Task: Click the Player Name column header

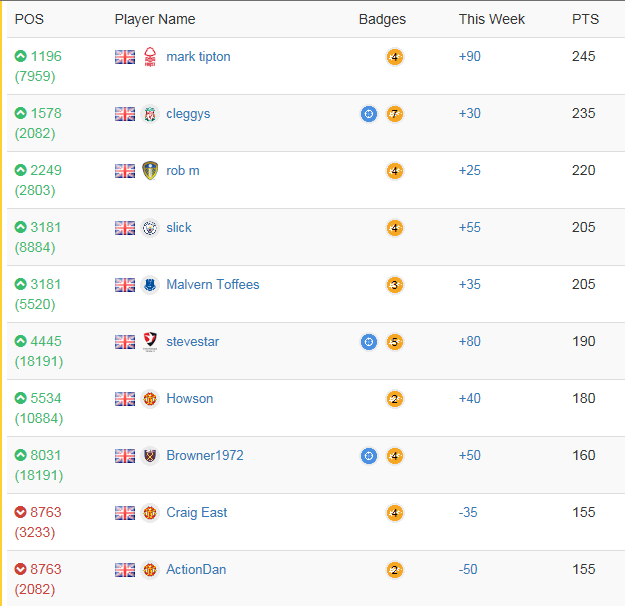Action: point(155,19)
